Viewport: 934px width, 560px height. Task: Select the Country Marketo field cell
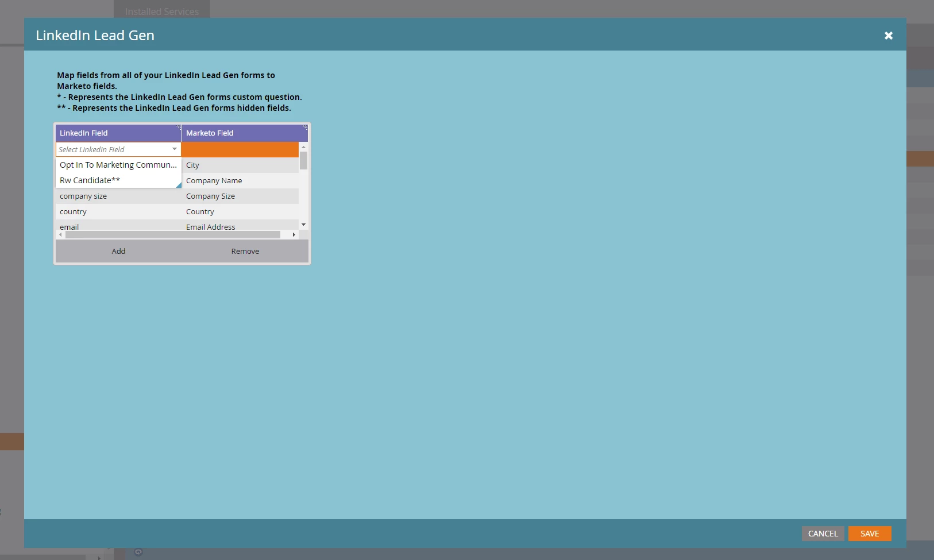240,211
